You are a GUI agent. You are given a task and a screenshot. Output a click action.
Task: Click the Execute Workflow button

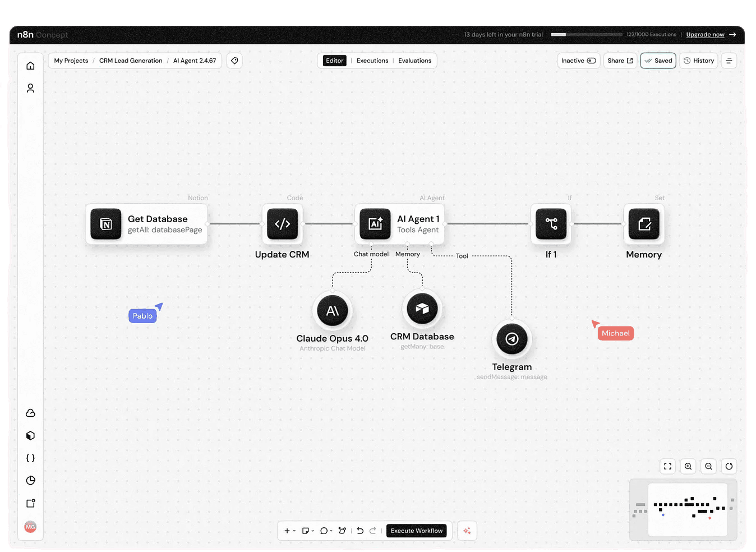[x=417, y=531]
